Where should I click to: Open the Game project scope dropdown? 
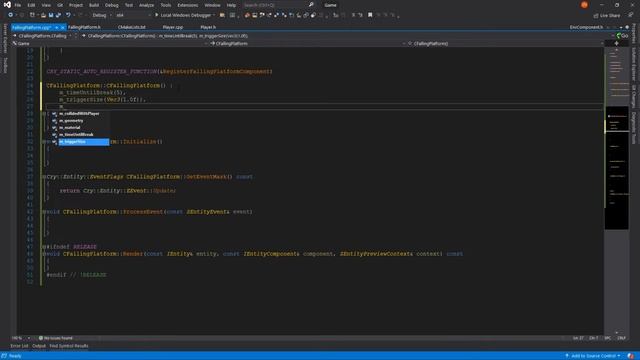pos(110,43)
